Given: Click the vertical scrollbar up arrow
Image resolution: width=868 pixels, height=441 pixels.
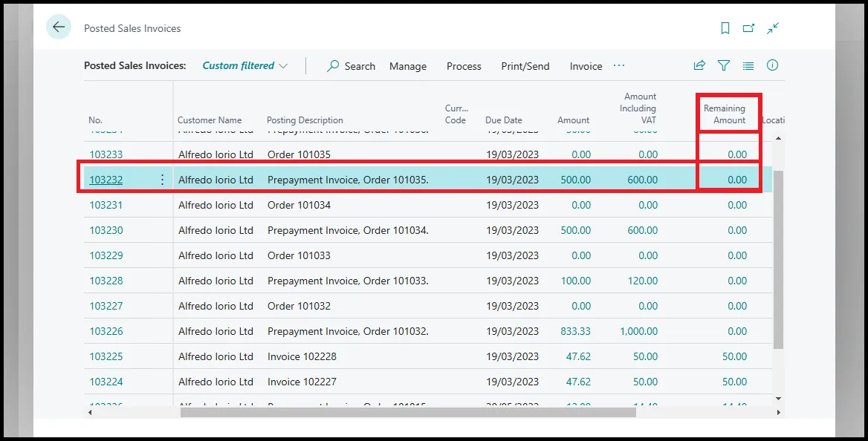Looking at the screenshot, I should coord(778,138).
